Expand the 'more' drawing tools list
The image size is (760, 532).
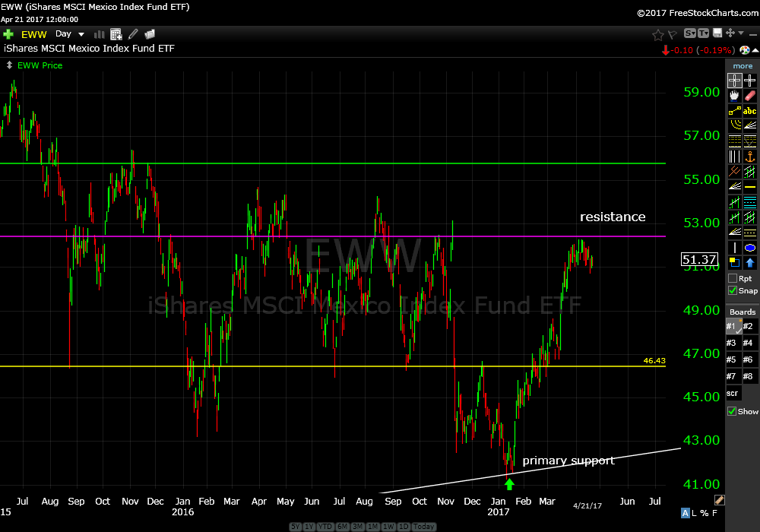tap(743, 66)
